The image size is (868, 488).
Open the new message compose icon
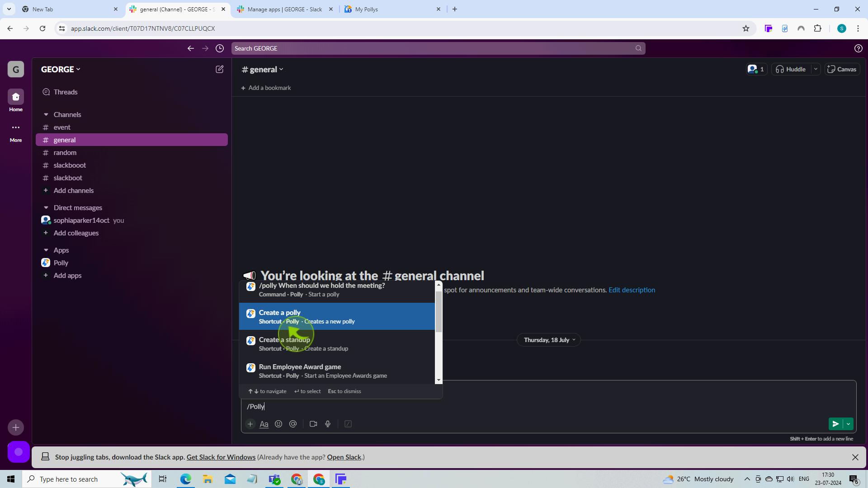point(220,69)
